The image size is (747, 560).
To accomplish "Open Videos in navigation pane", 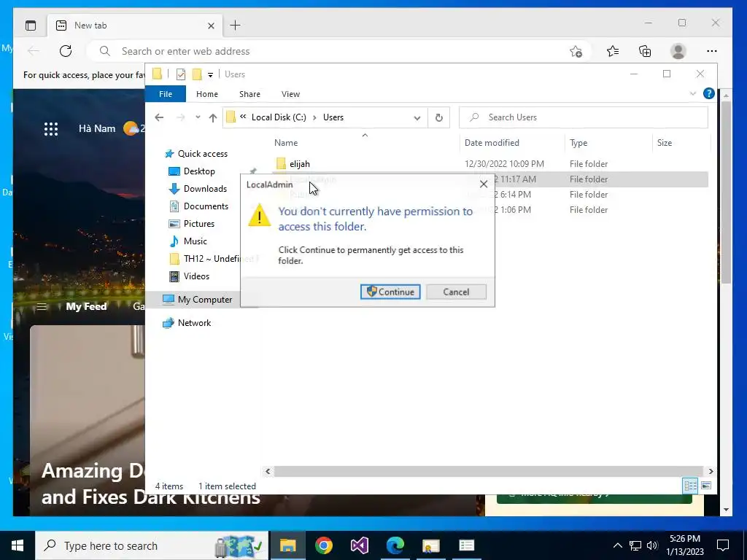I will 196,276.
